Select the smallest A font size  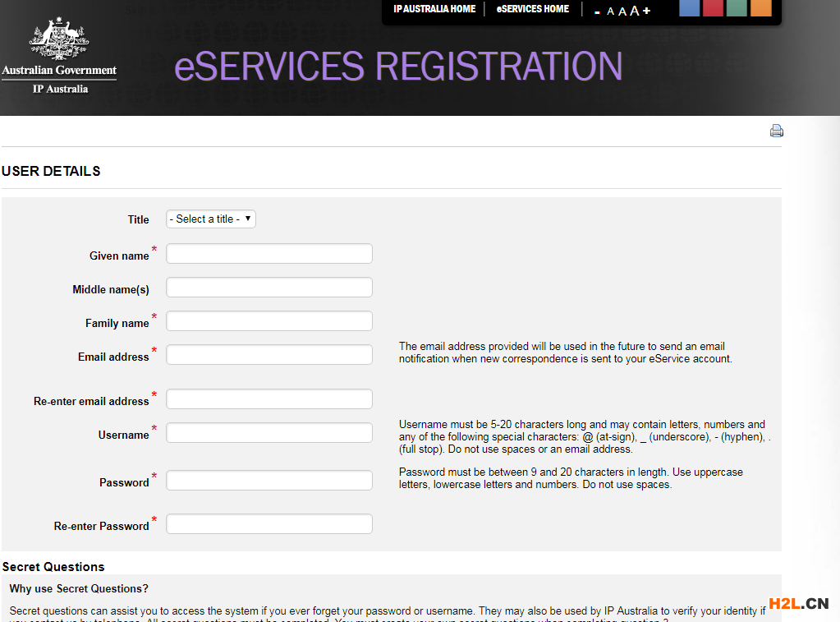point(610,12)
